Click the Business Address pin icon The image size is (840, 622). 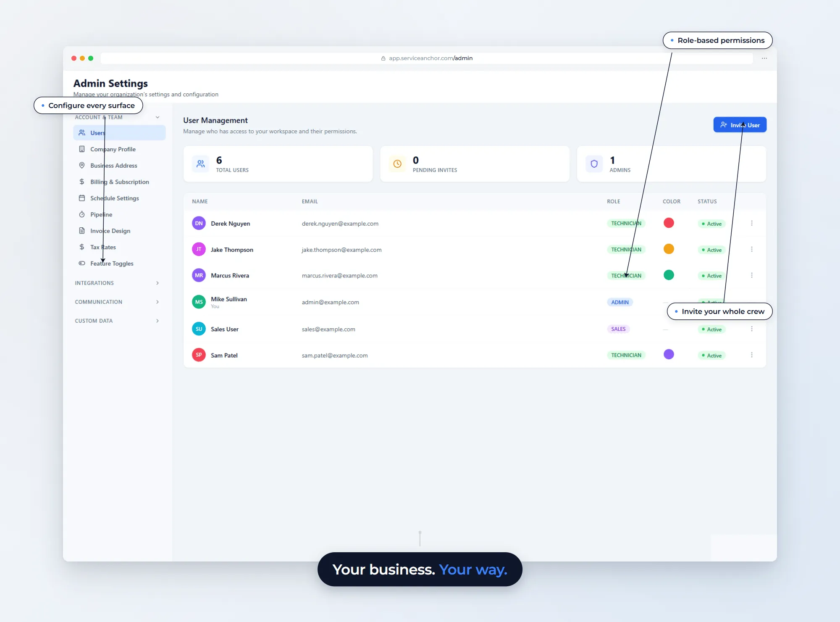(x=82, y=166)
